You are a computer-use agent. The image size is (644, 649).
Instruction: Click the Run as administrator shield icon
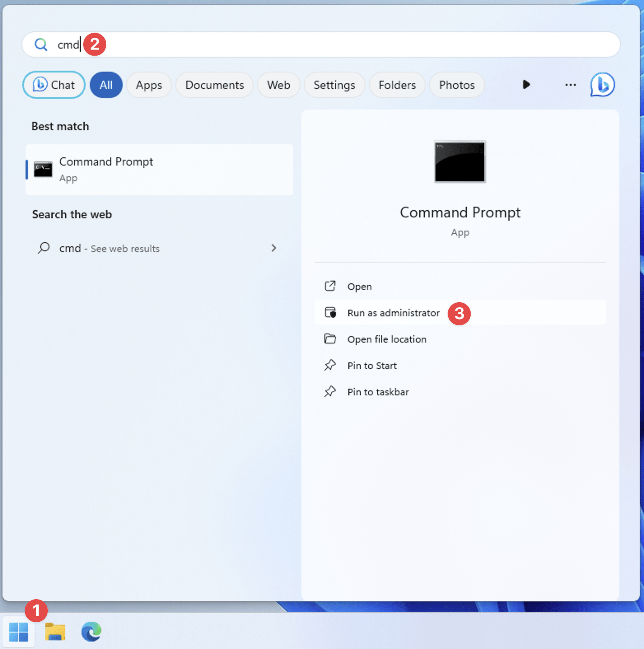point(330,313)
